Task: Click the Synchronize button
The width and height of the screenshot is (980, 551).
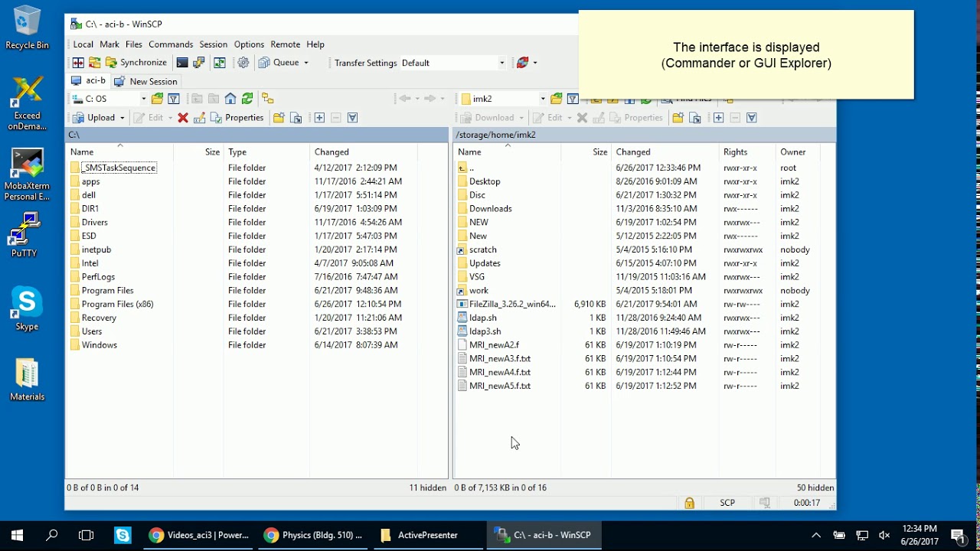Action: (136, 63)
